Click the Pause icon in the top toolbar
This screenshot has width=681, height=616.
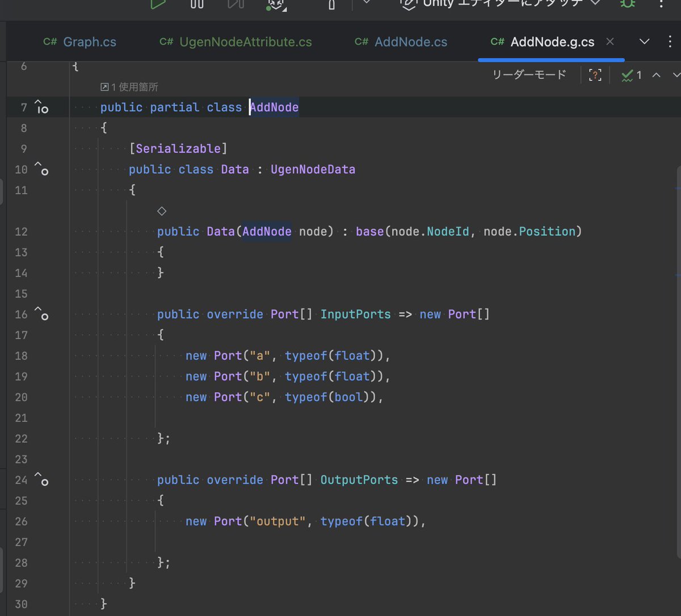coord(197,4)
